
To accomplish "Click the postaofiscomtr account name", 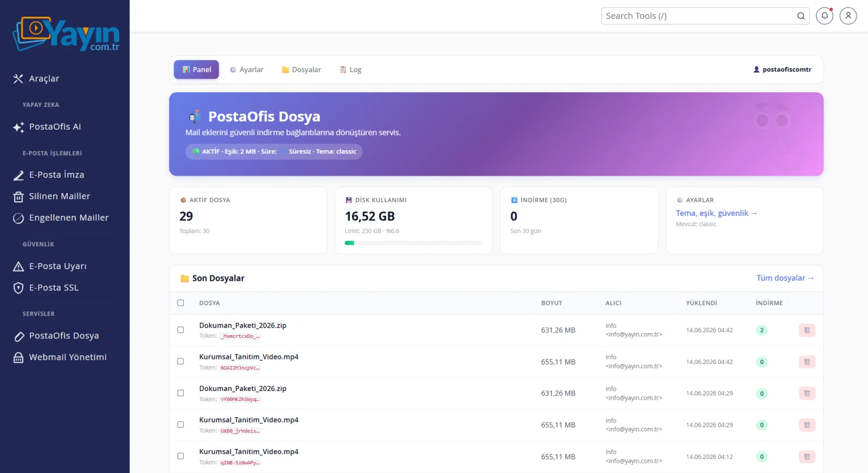I will point(782,69).
